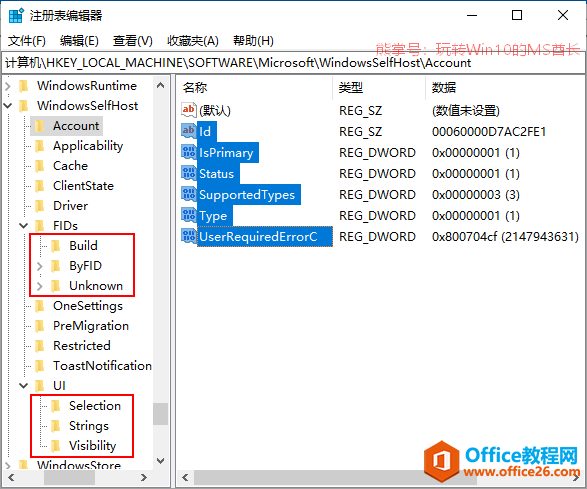This screenshot has height=489, width=587.
Task: Click the folder icon beside ClientState
Action: pos(40,186)
